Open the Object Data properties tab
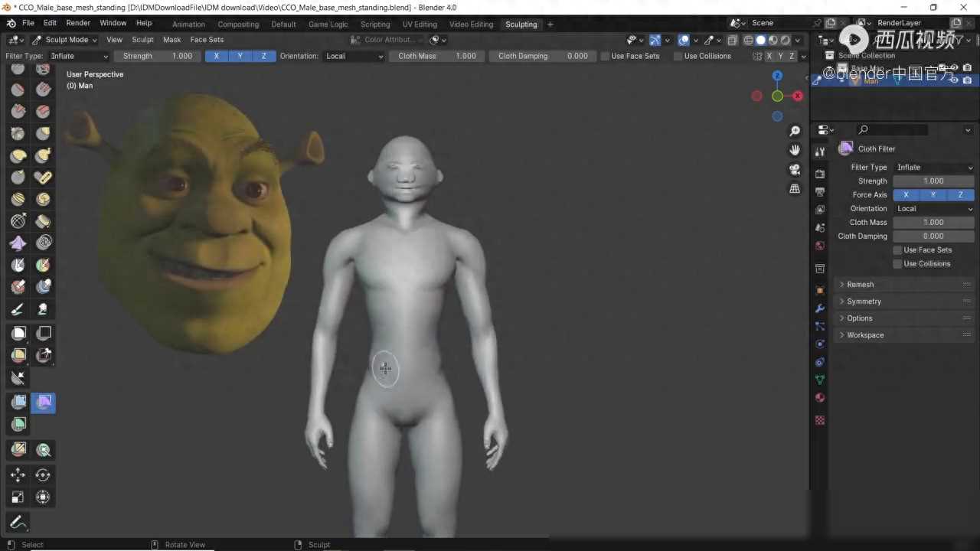The width and height of the screenshot is (980, 551). click(820, 380)
